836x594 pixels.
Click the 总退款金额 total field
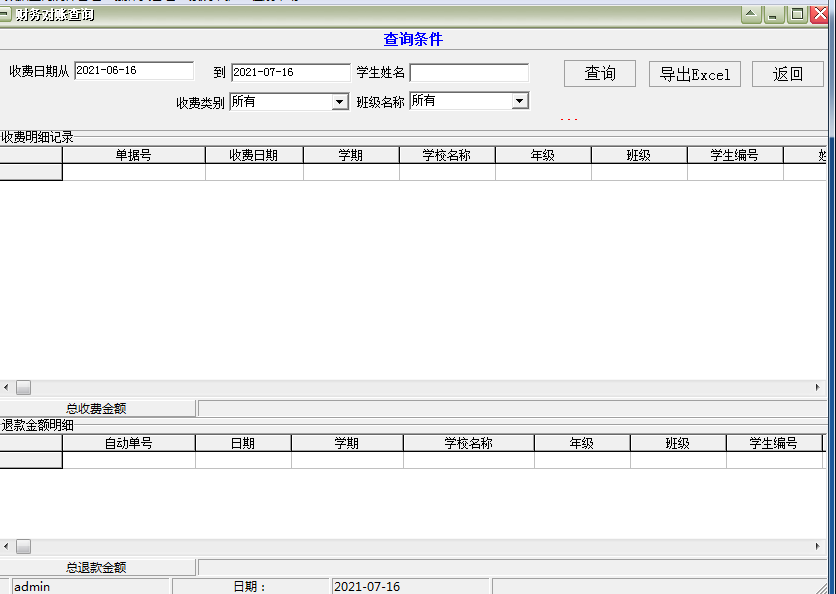pyautogui.click(x=512, y=567)
